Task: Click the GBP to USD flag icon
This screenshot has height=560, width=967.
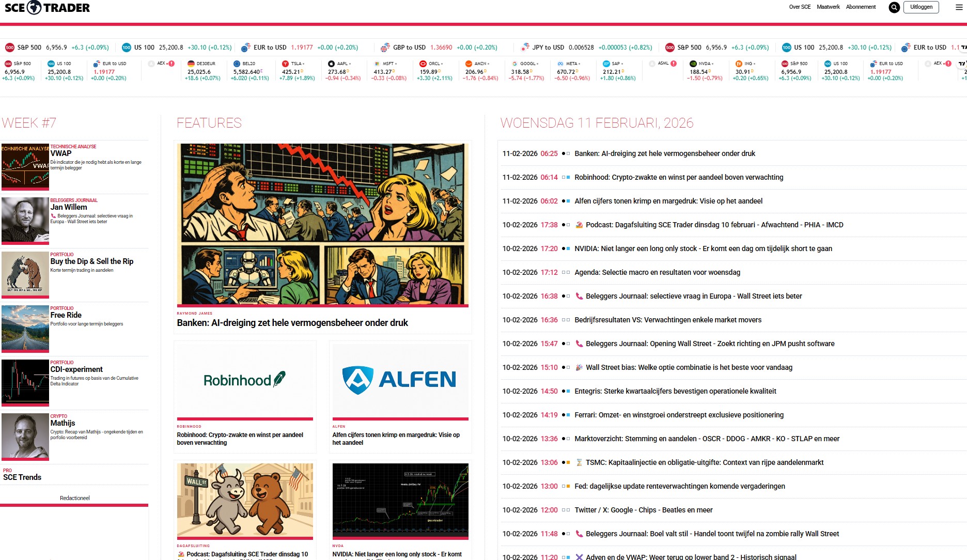Action: 385,48
